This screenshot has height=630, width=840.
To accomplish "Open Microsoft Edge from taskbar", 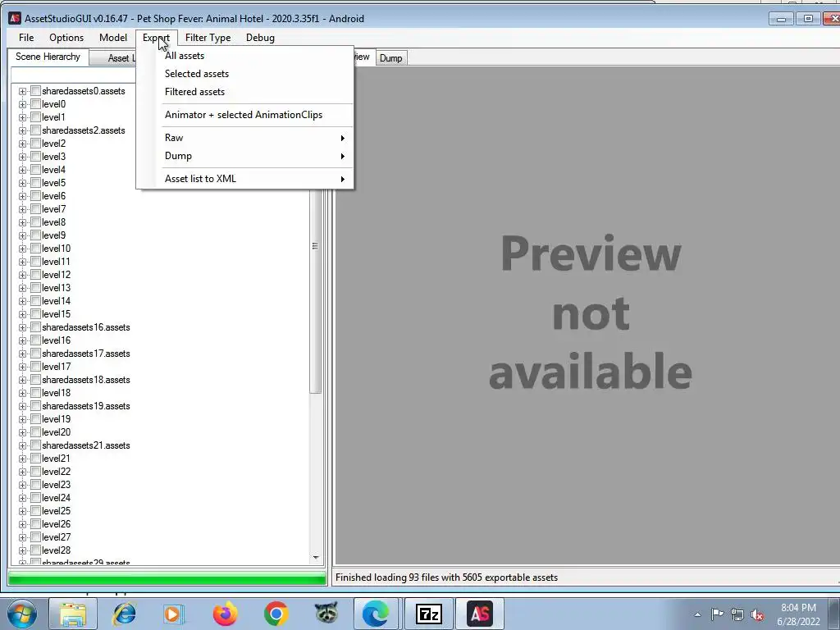I will coord(376,614).
